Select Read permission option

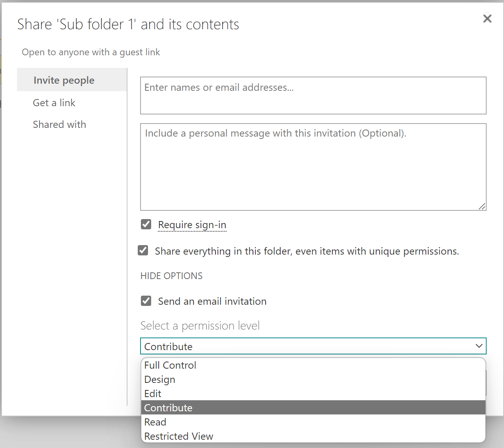click(x=313, y=422)
